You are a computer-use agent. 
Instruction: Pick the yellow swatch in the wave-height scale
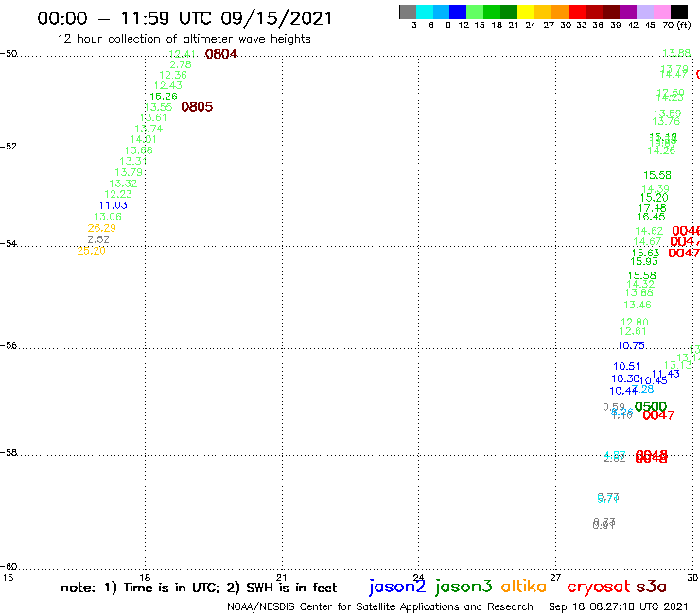pyautogui.click(x=526, y=11)
